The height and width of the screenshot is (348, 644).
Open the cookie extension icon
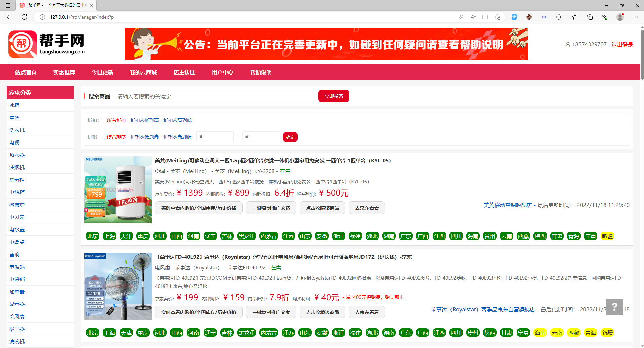click(529, 17)
